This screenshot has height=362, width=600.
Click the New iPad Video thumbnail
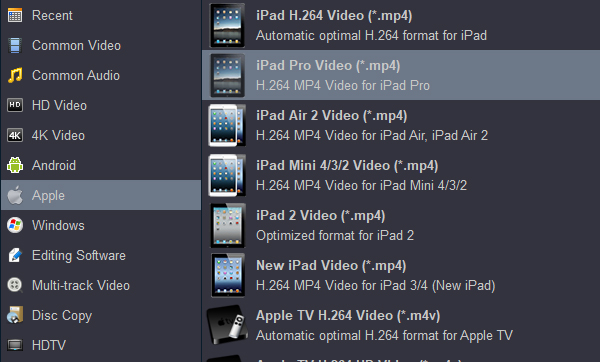[227, 276]
